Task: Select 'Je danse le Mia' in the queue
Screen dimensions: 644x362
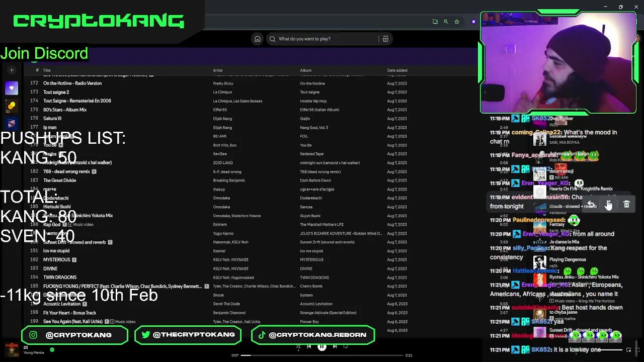Action: click(x=564, y=242)
